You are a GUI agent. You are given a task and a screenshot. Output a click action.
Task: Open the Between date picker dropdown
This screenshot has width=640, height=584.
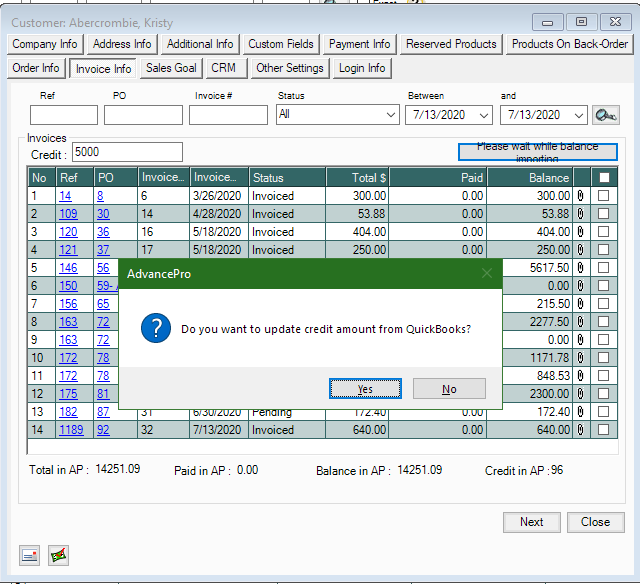pos(485,115)
